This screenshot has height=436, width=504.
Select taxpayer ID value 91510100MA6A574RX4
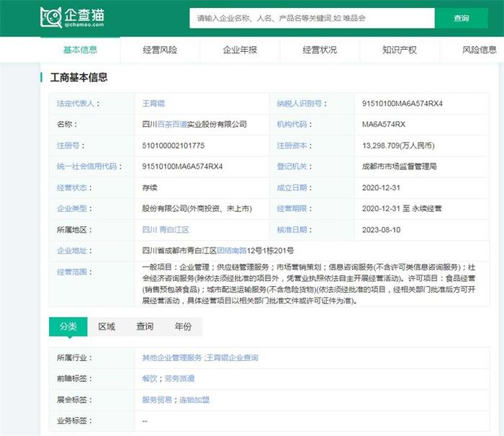(402, 104)
